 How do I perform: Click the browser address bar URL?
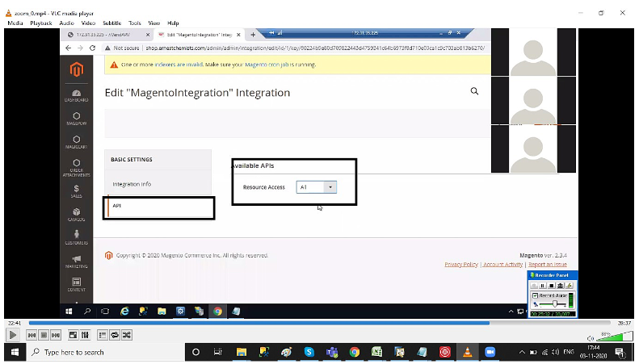315,48
